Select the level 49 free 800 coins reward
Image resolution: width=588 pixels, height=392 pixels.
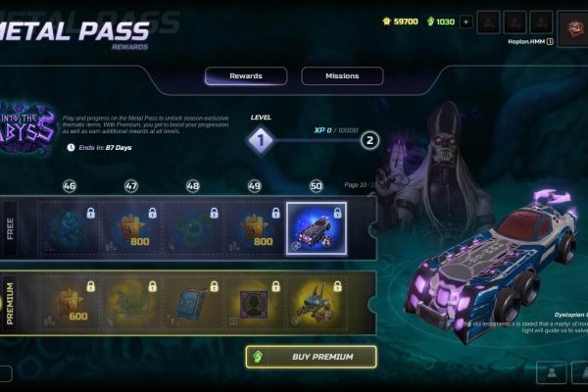pyautogui.click(x=254, y=228)
